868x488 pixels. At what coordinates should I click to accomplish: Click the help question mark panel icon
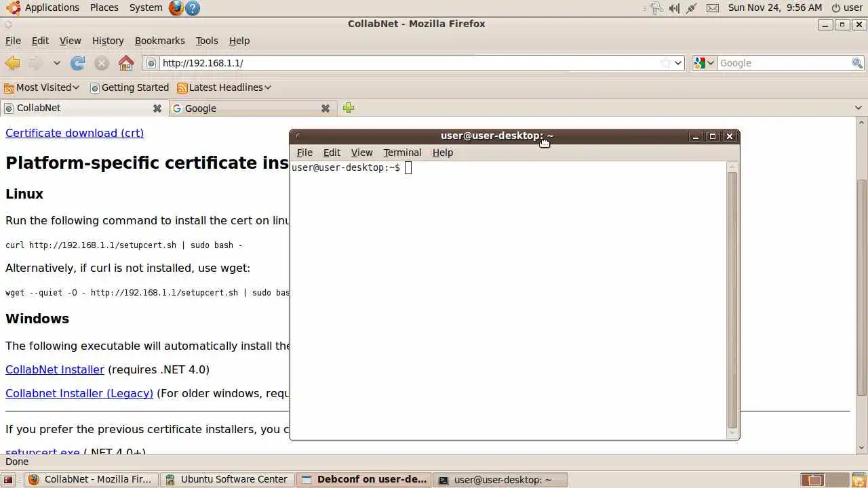pos(193,8)
